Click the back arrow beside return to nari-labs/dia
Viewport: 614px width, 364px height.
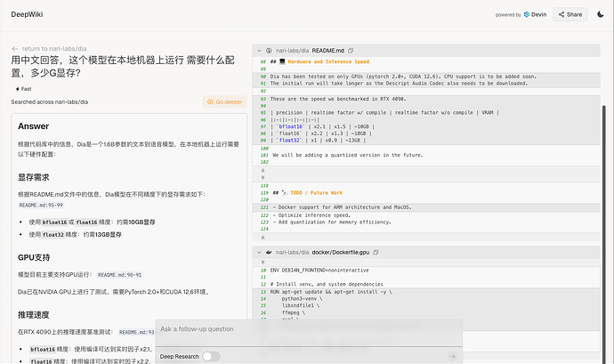15,49
